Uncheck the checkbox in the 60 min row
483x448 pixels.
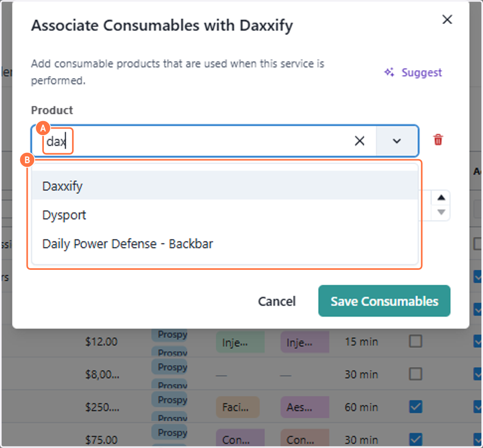point(415,407)
